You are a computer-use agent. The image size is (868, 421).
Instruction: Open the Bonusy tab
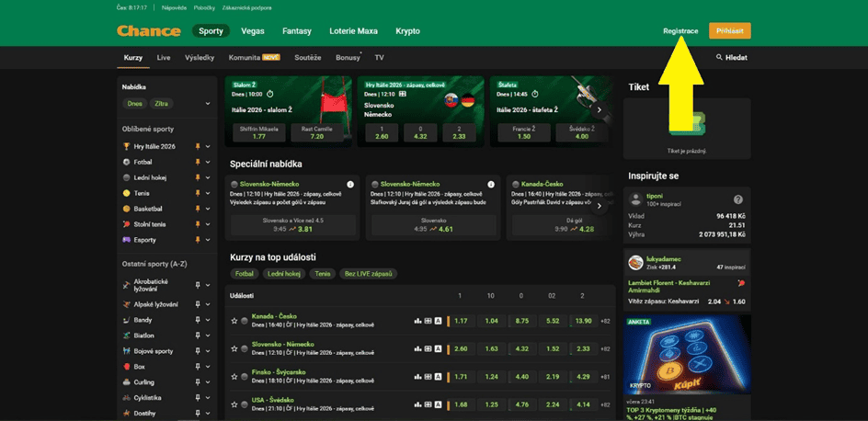point(348,58)
